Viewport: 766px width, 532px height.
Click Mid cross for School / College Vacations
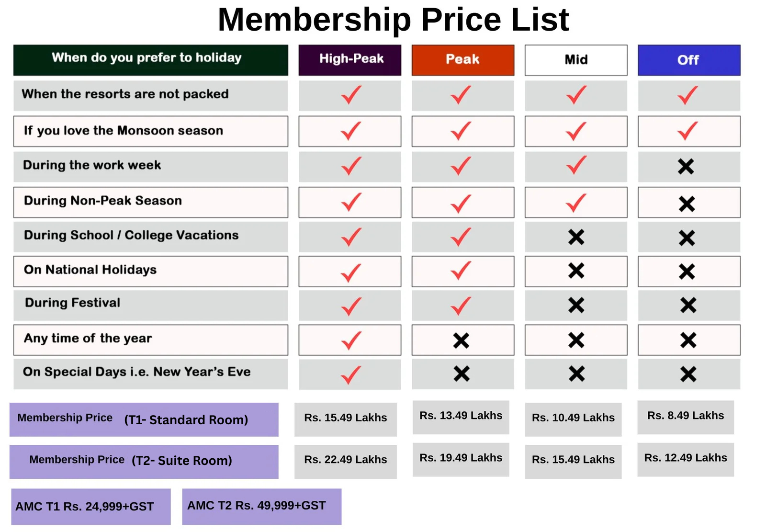576,237
